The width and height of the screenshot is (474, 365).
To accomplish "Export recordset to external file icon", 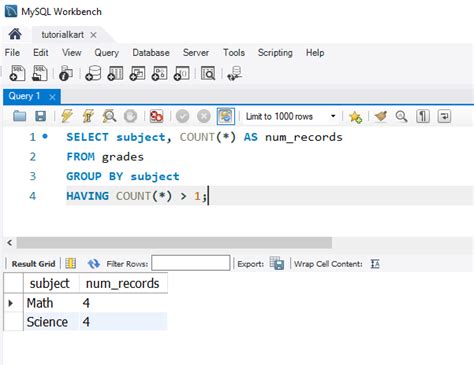I will [x=277, y=263].
